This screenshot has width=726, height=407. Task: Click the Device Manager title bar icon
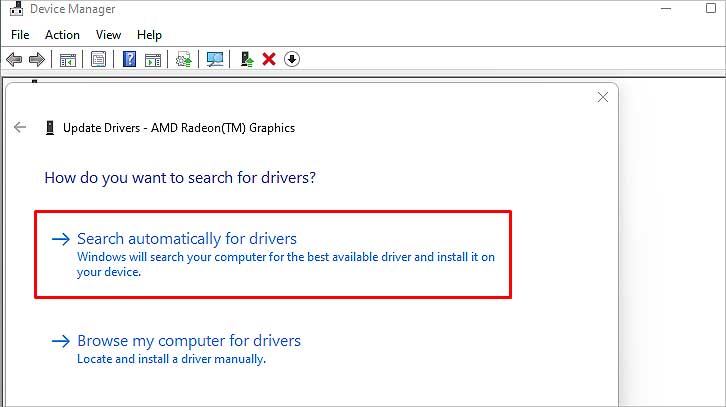(x=17, y=9)
